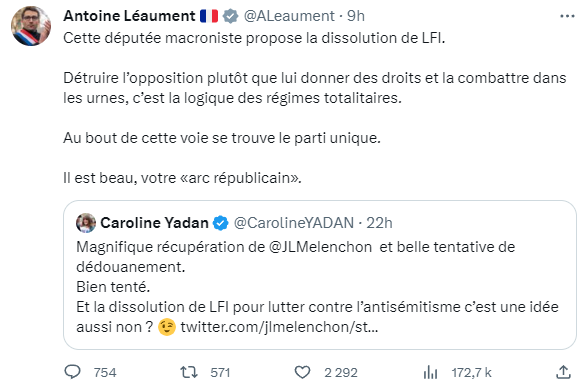Open the @JLMelenchon mention

pyautogui.click(x=320, y=247)
